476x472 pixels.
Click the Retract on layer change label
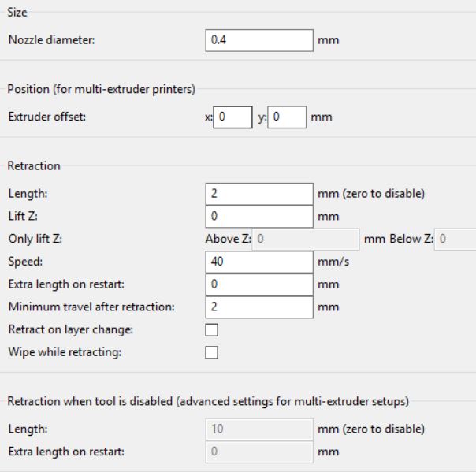click(x=71, y=329)
